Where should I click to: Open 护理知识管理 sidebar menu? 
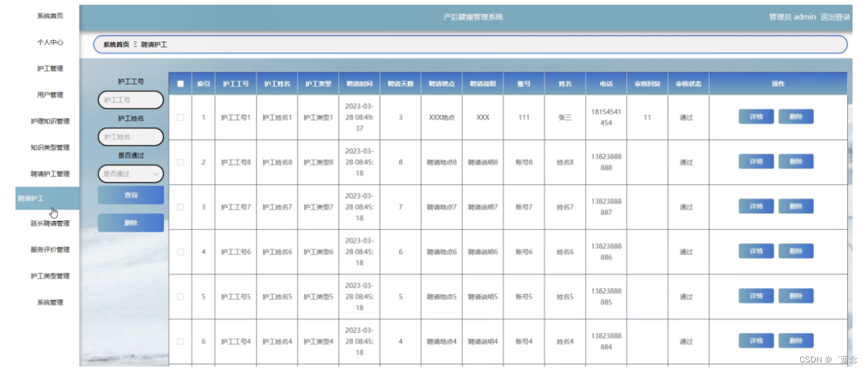[50, 122]
